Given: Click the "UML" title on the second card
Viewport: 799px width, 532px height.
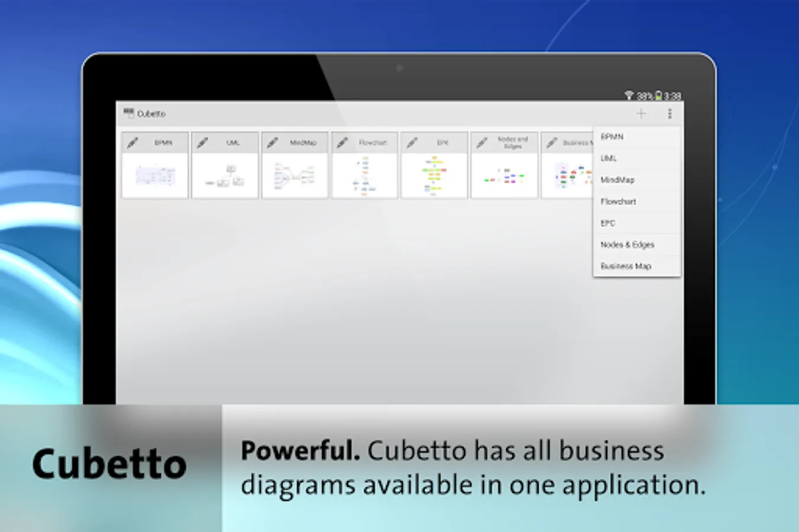Looking at the screenshot, I should pos(233,142).
